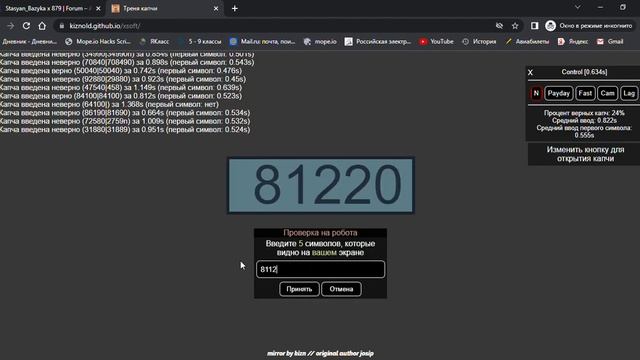Open the 5 - 9 классы bookmark

[x=200, y=42]
